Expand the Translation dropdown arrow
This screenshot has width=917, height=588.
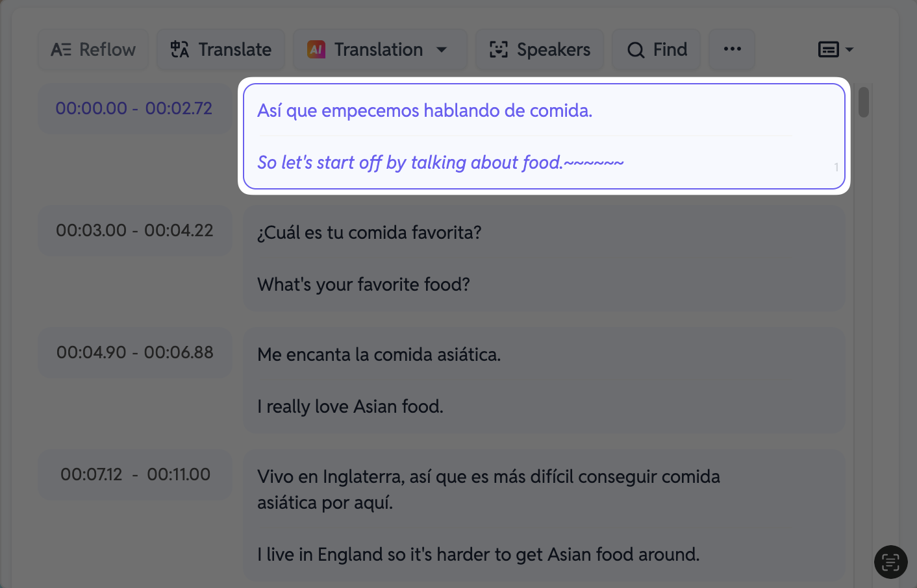[442, 49]
